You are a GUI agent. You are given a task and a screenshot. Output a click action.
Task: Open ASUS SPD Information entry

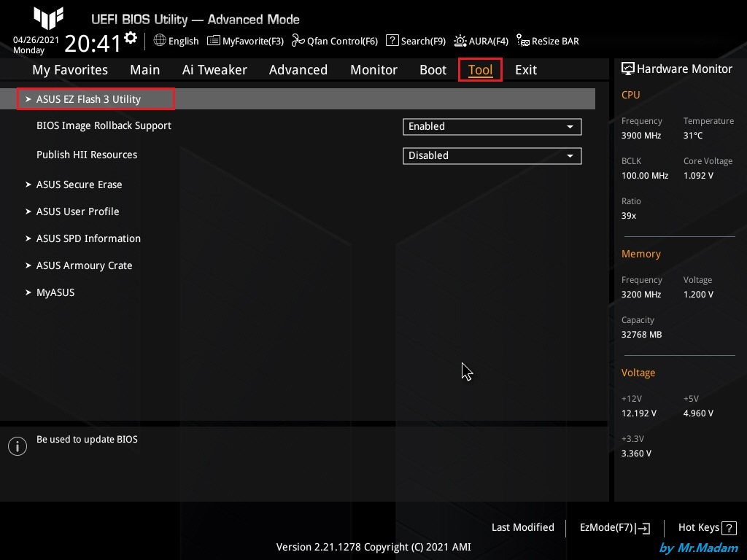click(x=88, y=238)
